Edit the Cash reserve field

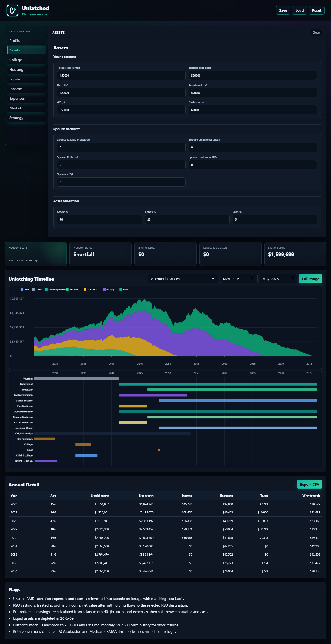tap(253, 110)
